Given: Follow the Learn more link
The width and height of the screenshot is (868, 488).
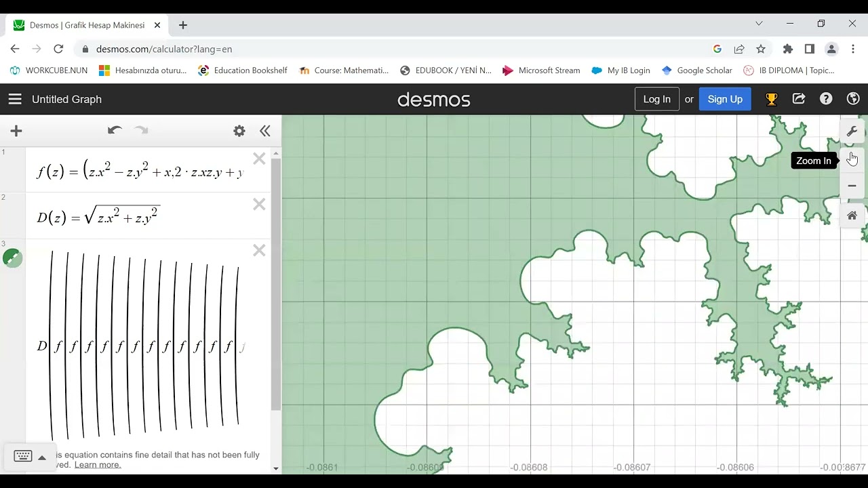Looking at the screenshot, I should coord(98,465).
